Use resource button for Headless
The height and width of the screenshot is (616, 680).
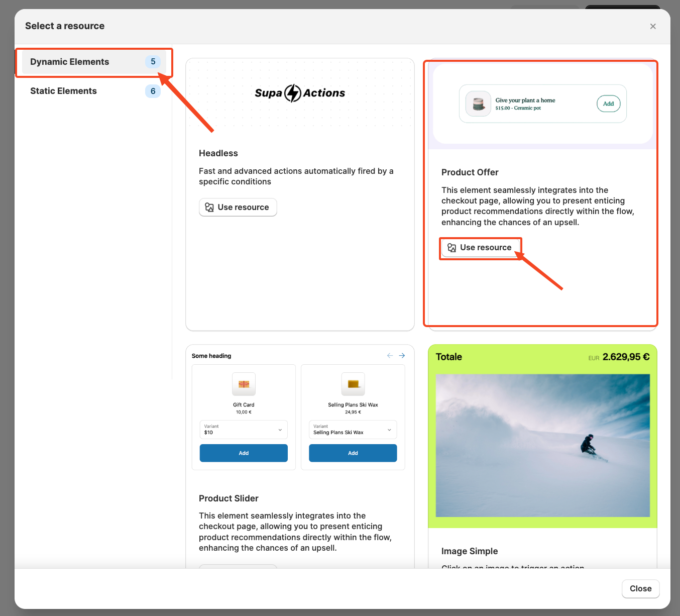point(238,207)
